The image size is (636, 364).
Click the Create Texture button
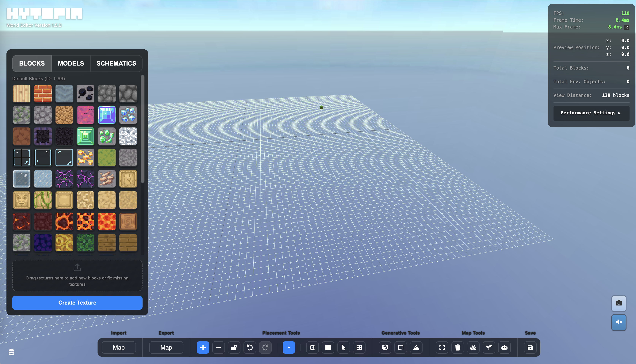pyautogui.click(x=77, y=302)
